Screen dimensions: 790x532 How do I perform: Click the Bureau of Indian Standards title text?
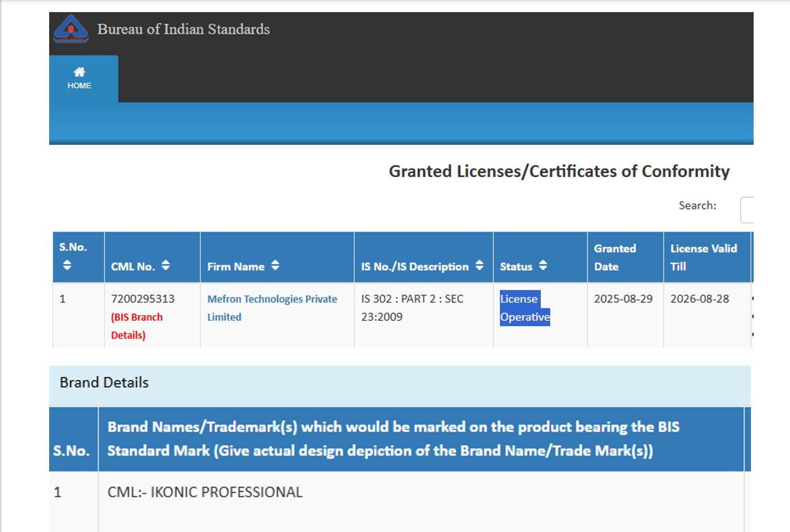[x=183, y=29]
